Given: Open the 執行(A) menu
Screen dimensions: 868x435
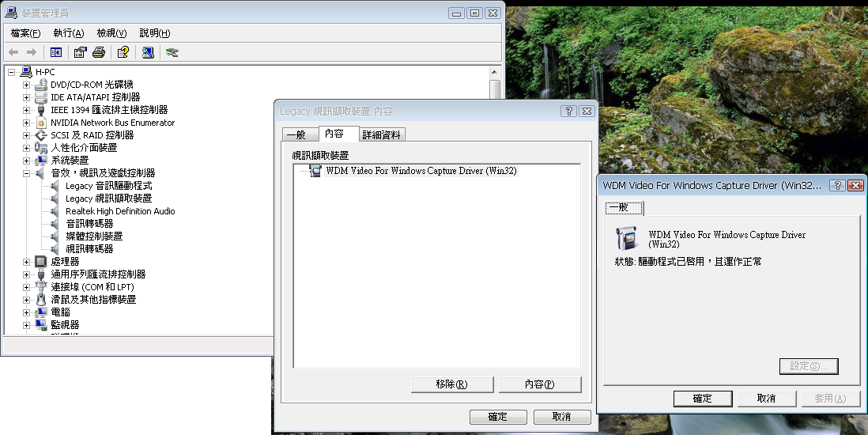Looking at the screenshot, I should [x=69, y=33].
